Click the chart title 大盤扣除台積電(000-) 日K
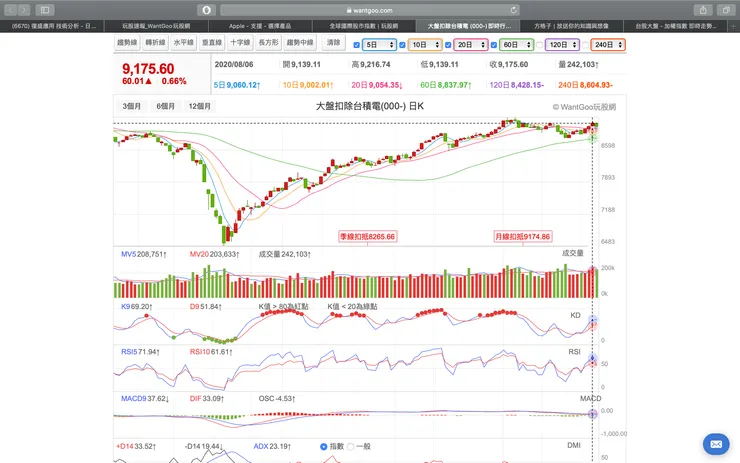The height and width of the screenshot is (463, 740). 370,107
